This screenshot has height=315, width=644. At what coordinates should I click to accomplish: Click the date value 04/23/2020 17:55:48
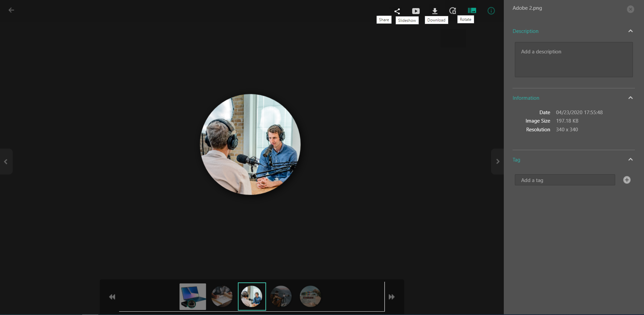point(579,113)
